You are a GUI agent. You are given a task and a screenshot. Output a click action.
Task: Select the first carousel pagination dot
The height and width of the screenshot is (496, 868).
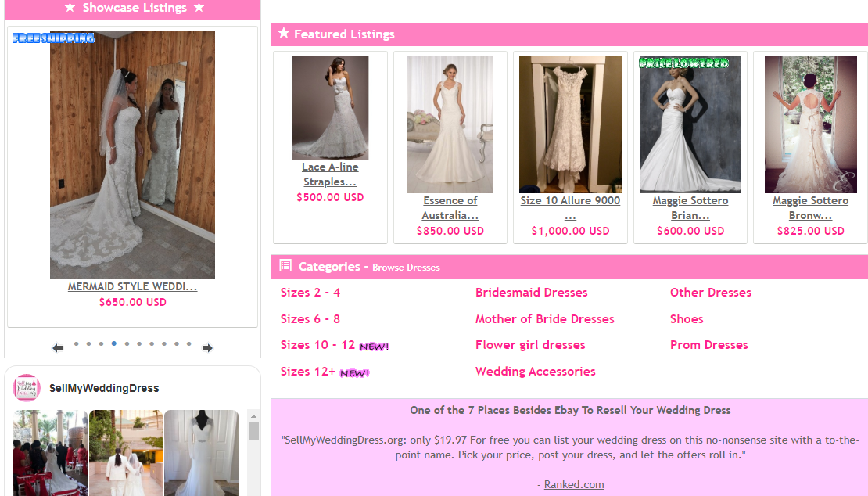click(x=76, y=343)
